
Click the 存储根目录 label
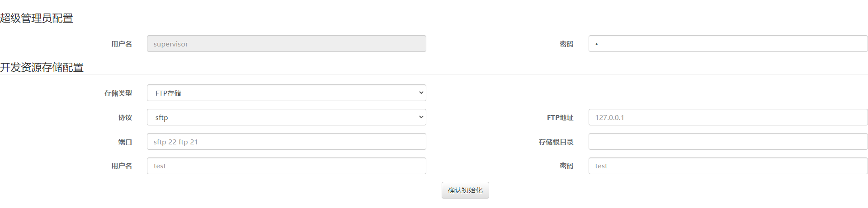pyautogui.click(x=556, y=142)
